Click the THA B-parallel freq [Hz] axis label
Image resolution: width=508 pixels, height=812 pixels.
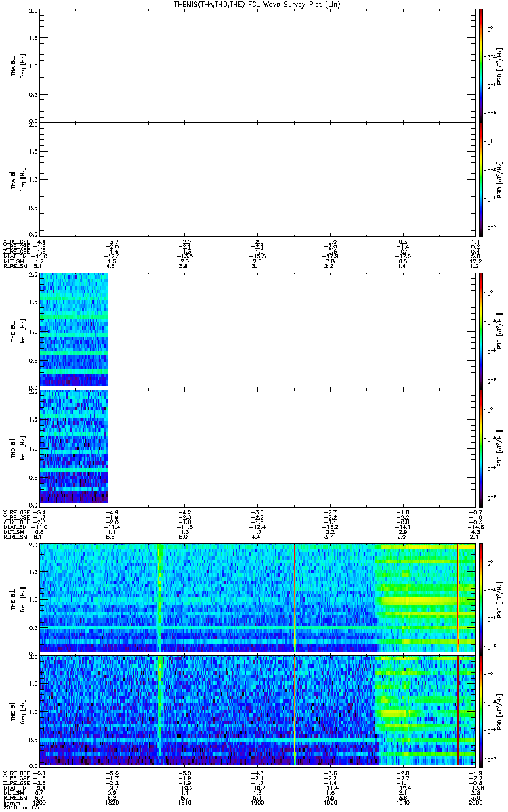coord(23,179)
